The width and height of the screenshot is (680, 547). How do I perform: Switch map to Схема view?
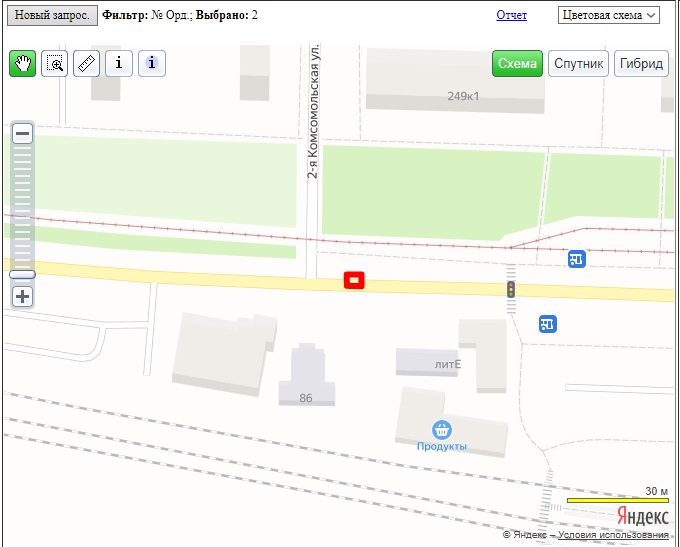(517, 63)
